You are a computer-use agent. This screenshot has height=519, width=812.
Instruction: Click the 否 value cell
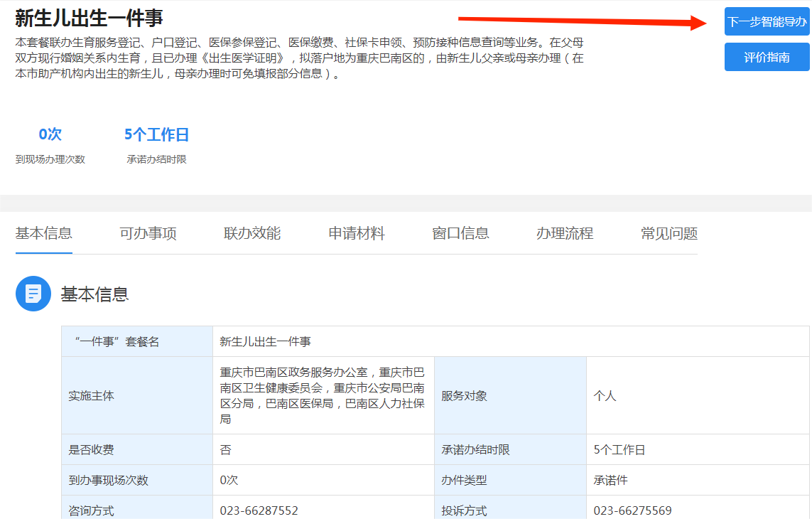click(x=324, y=449)
